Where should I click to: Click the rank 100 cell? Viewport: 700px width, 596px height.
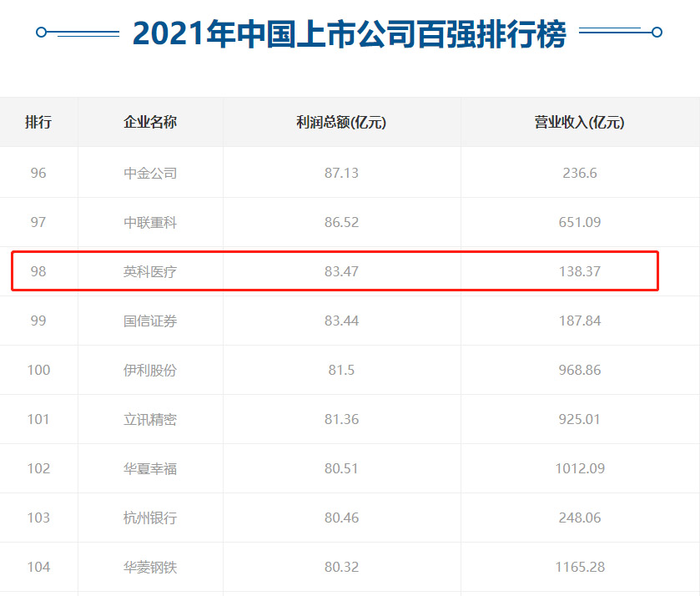[38, 370]
